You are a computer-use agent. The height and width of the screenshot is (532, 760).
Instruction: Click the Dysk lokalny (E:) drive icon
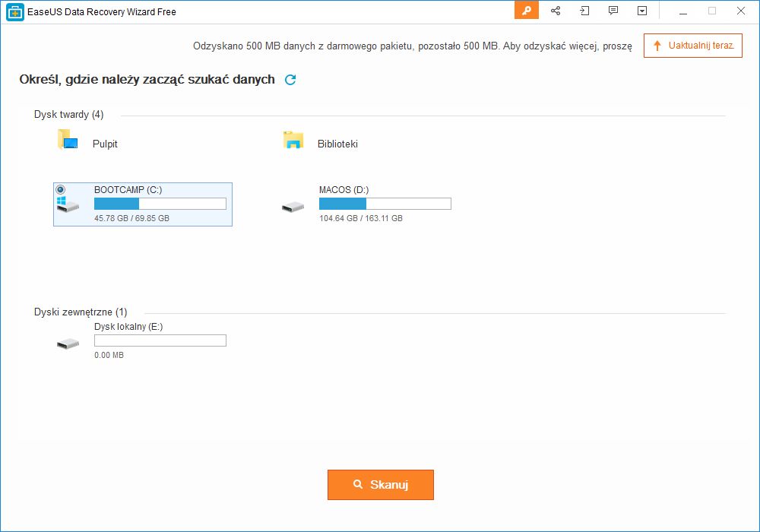(x=68, y=344)
